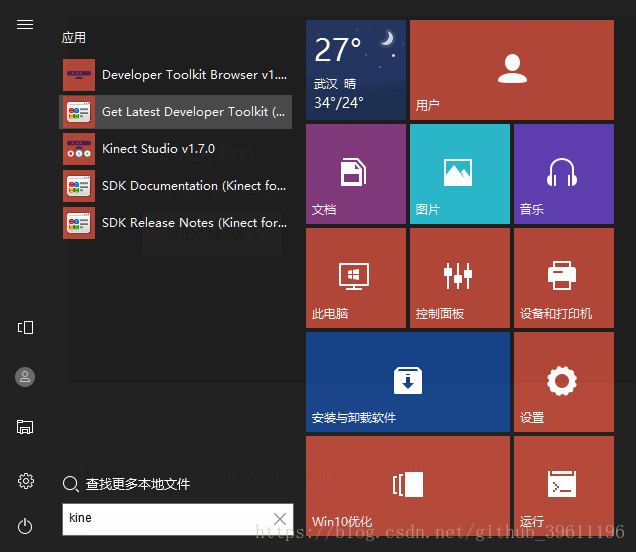The height and width of the screenshot is (552, 636).
Task: Focus the search box containing kine
Action: click(178, 519)
